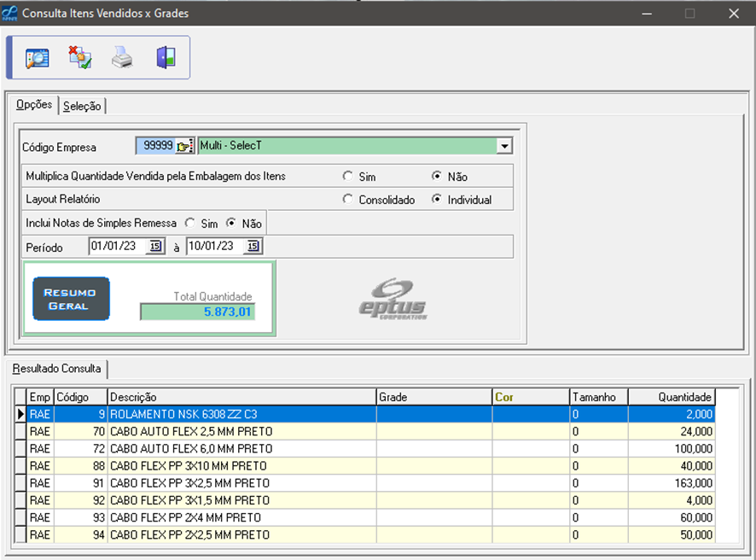The image size is (756, 560).
Task: Select Sim for Inclui Notas de Simples Remessa
Action: (x=189, y=223)
